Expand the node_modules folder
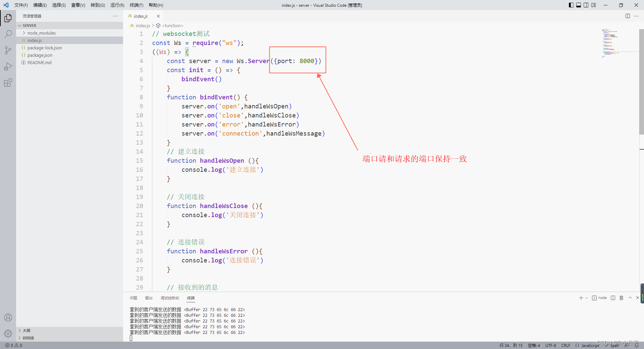 coord(70,33)
